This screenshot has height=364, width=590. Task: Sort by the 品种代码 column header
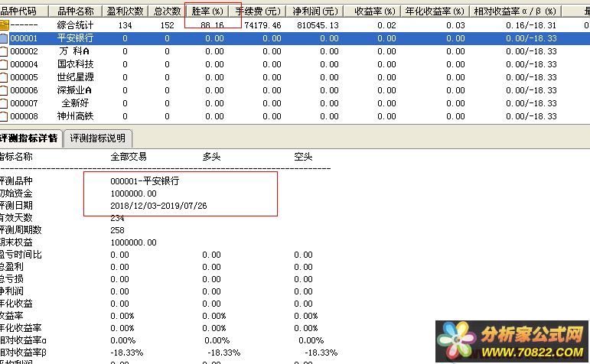pyautogui.click(x=24, y=11)
